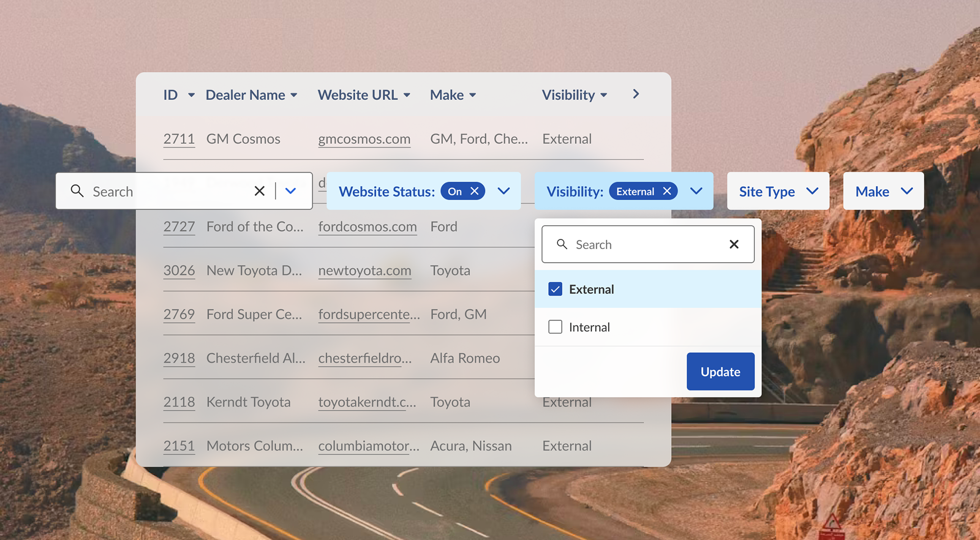This screenshot has height=540, width=980.
Task: Open dealer ID 3026 link
Action: pyautogui.click(x=179, y=271)
